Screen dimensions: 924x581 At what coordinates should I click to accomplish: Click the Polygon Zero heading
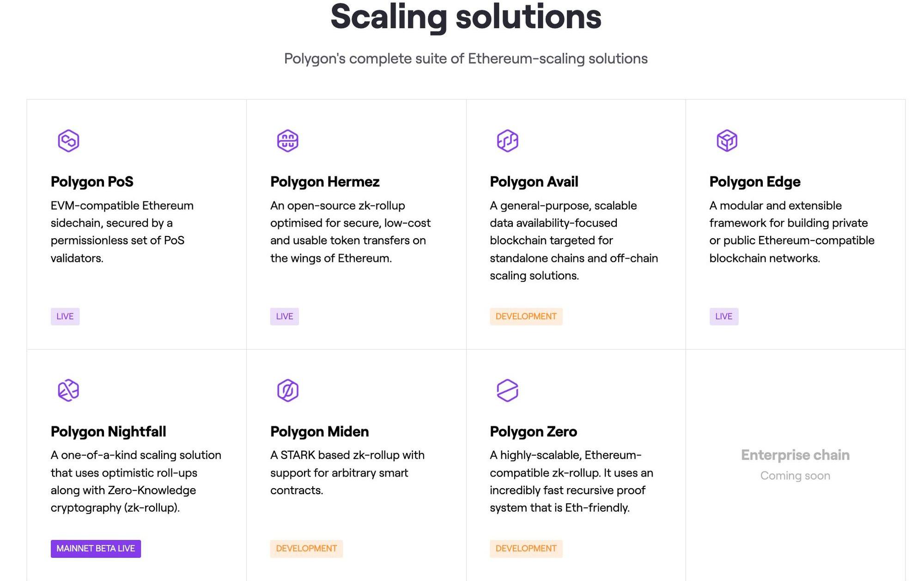pos(533,431)
